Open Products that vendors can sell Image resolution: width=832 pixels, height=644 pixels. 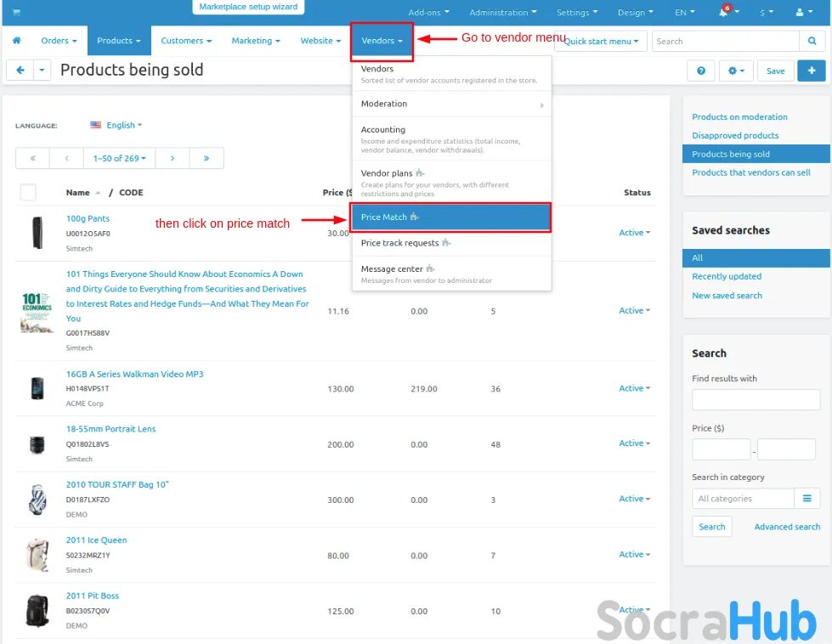(750, 172)
